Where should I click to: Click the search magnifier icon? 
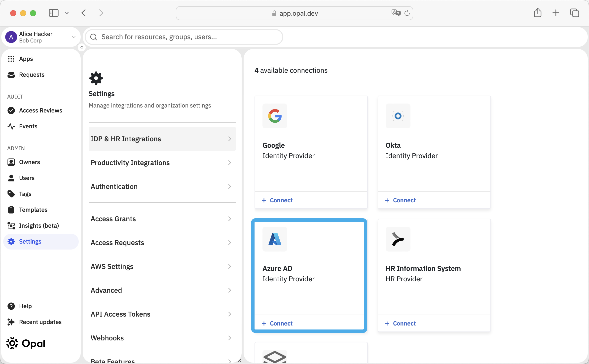tap(94, 37)
